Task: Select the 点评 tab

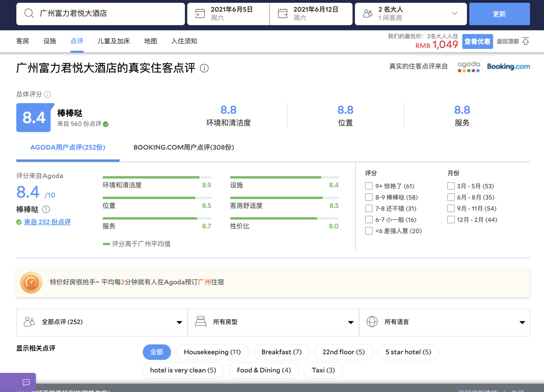Action: coord(77,41)
